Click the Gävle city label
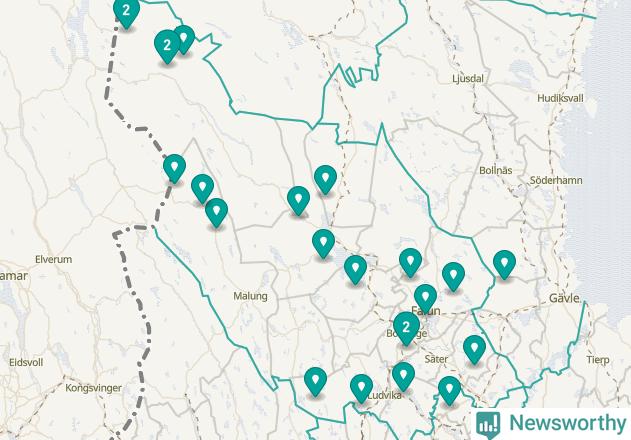631x440 pixels. [564, 298]
